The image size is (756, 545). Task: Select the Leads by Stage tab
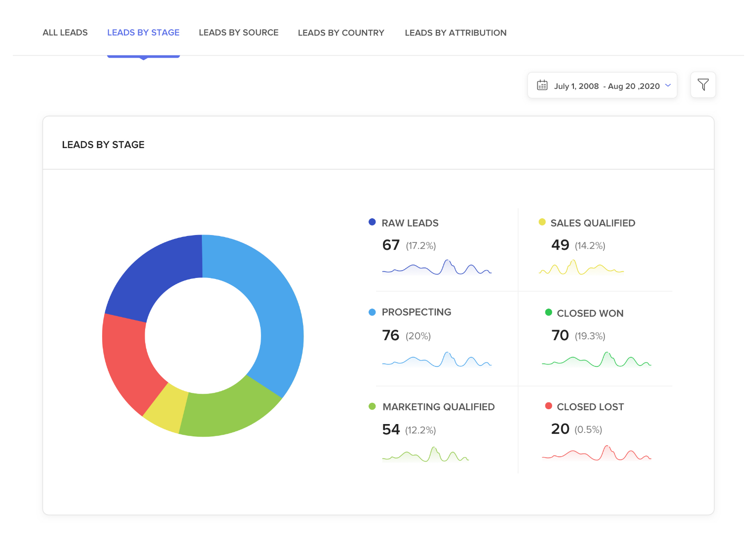pos(143,33)
